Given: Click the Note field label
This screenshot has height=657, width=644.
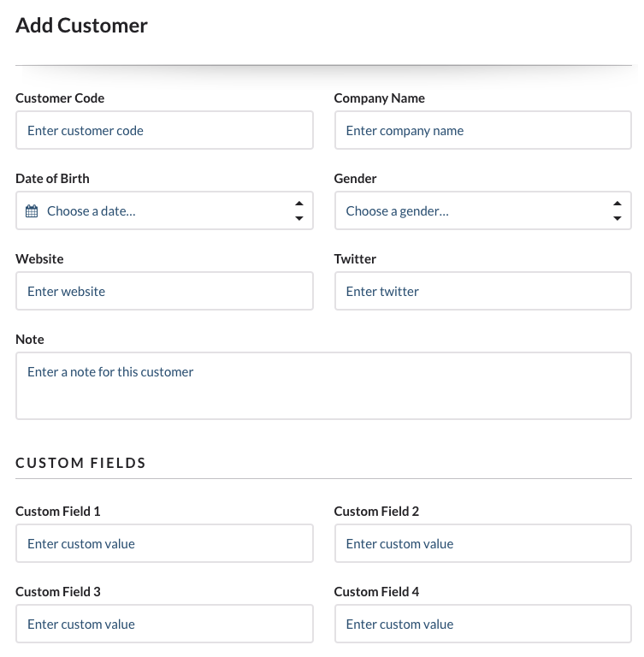Looking at the screenshot, I should [30, 340].
